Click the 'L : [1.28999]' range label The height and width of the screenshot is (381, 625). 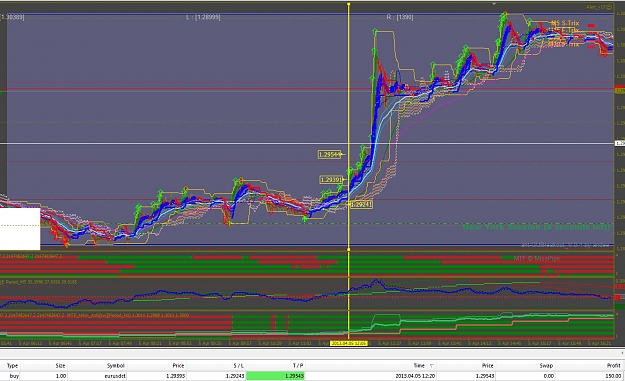pos(203,17)
